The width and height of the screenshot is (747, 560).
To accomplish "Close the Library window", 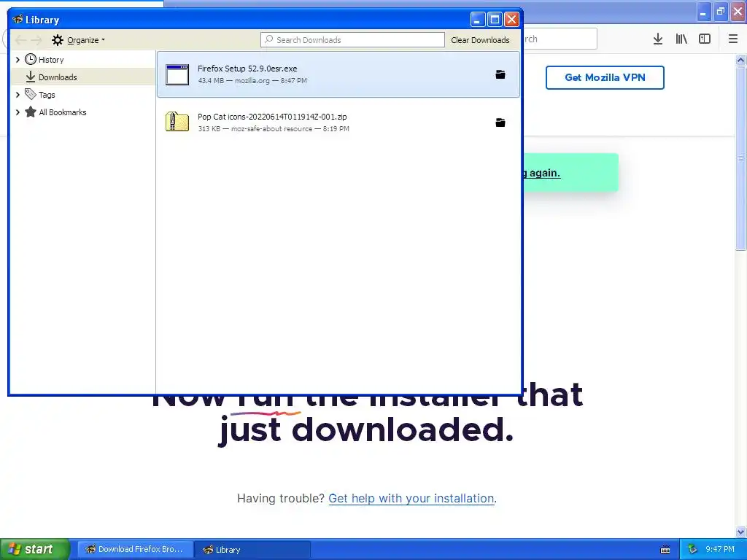I will [x=511, y=20].
